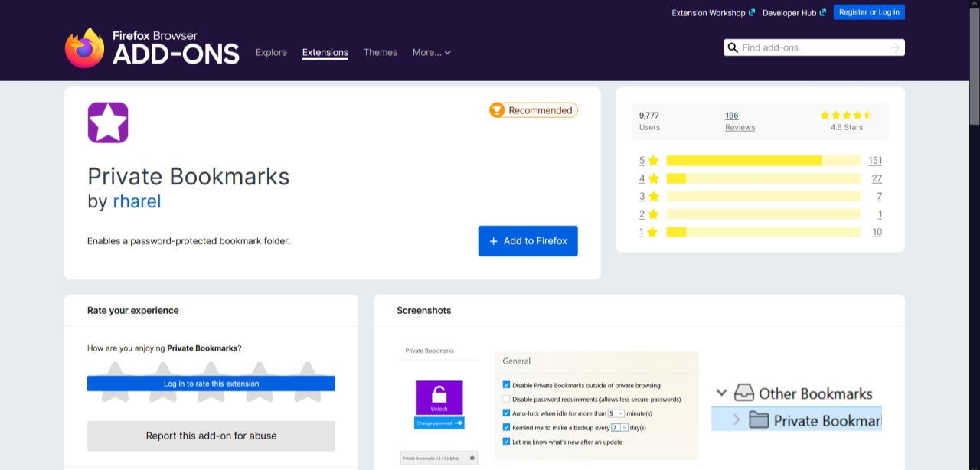Click the 2-star rating bar
The height and width of the screenshot is (470, 980).
[763, 214]
